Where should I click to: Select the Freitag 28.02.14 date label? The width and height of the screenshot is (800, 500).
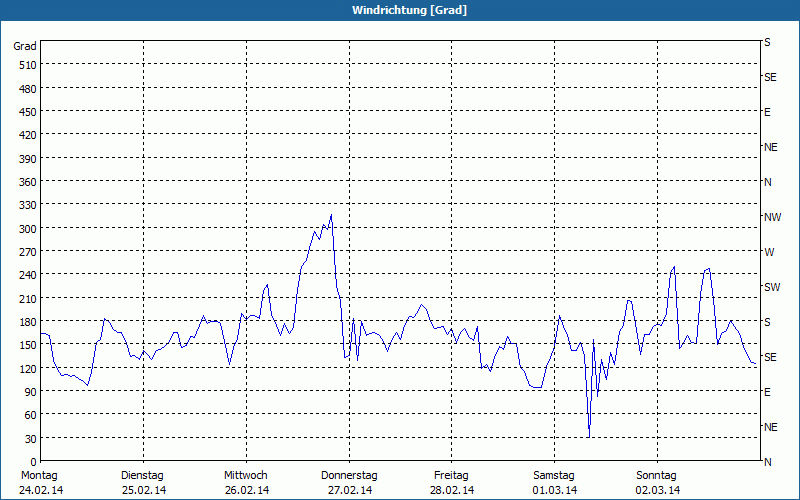click(452, 483)
